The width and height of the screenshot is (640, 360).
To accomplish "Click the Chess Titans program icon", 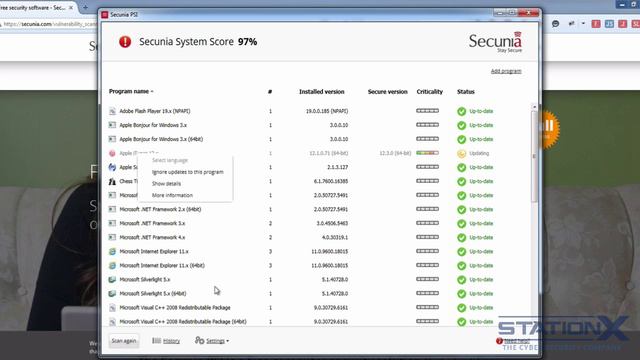I will coord(112,181).
